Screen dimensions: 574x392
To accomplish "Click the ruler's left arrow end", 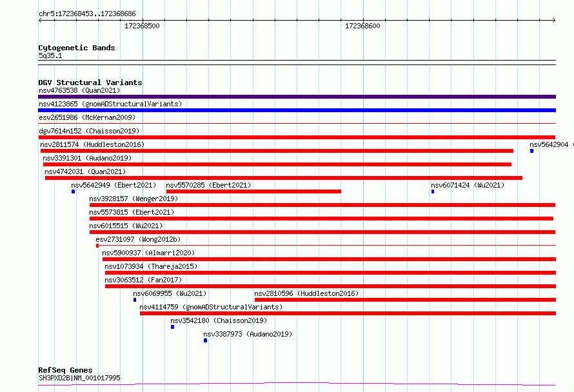I will (40, 21).
